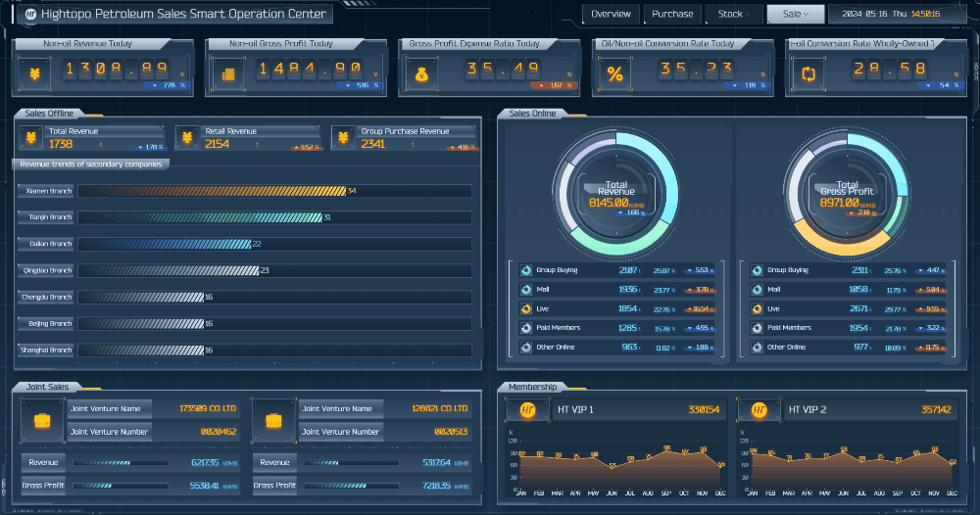Screen dimensions: 980x515
Task: Open the Purchase tab
Action: (672, 14)
